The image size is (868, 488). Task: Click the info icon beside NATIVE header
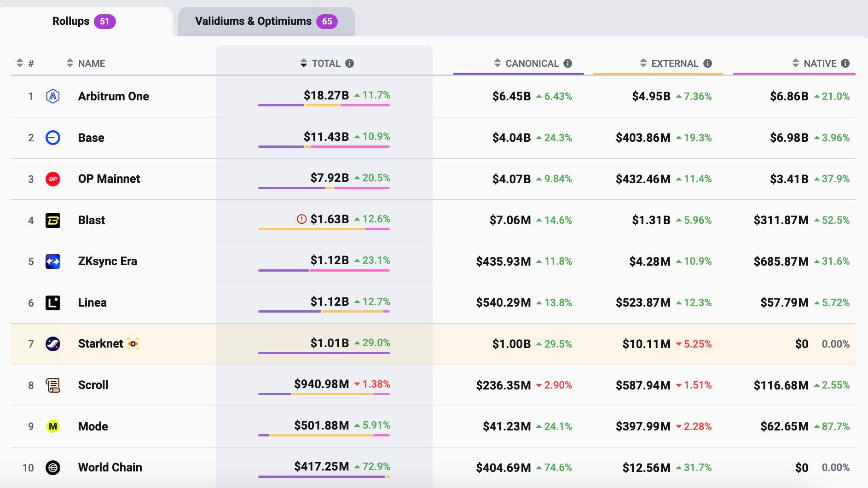click(845, 64)
